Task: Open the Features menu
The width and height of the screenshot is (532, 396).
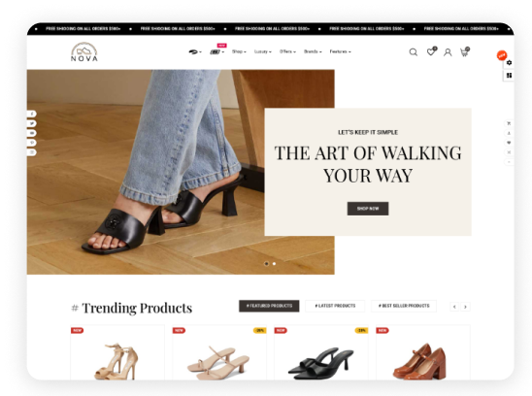Action: click(340, 51)
